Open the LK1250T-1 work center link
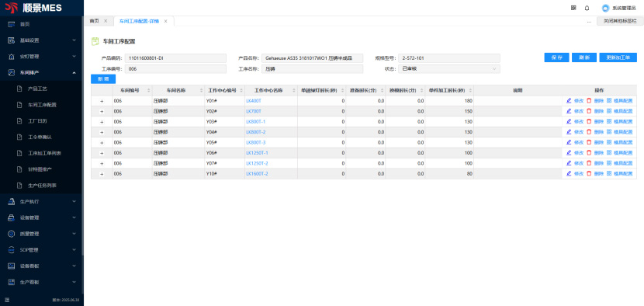This screenshot has height=306, width=644. [x=257, y=153]
